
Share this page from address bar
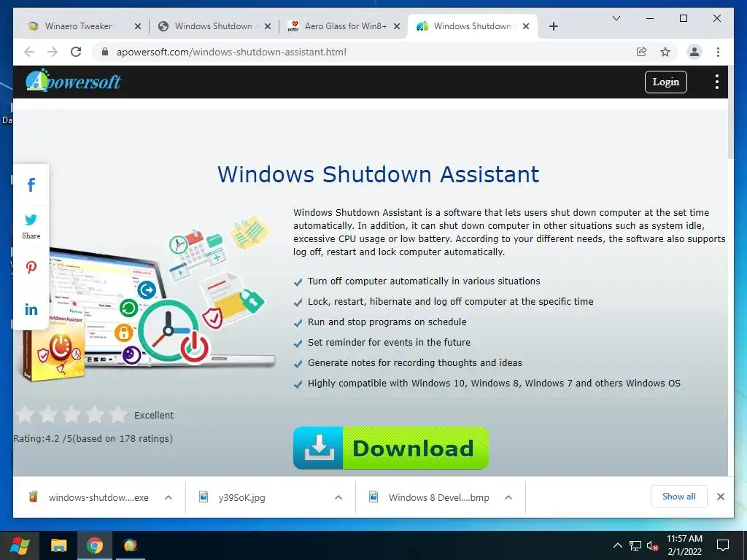pos(642,52)
